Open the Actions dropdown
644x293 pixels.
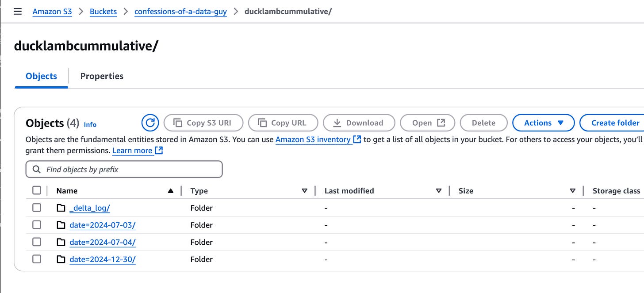coord(543,123)
